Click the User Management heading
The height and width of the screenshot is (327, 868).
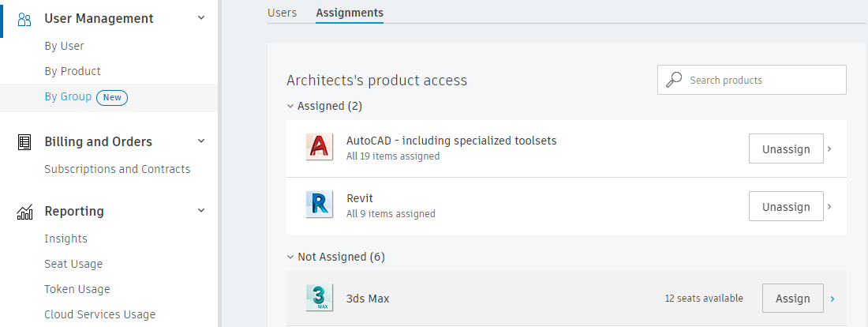tap(99, 18)
